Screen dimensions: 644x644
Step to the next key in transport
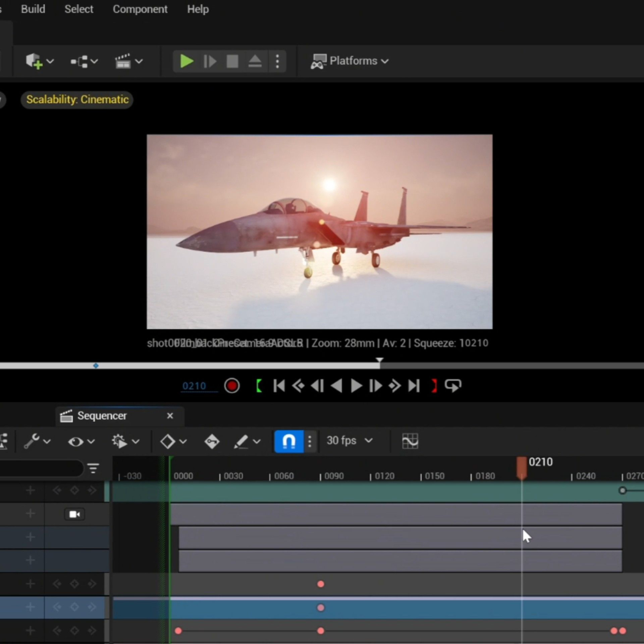pos(394,386)
